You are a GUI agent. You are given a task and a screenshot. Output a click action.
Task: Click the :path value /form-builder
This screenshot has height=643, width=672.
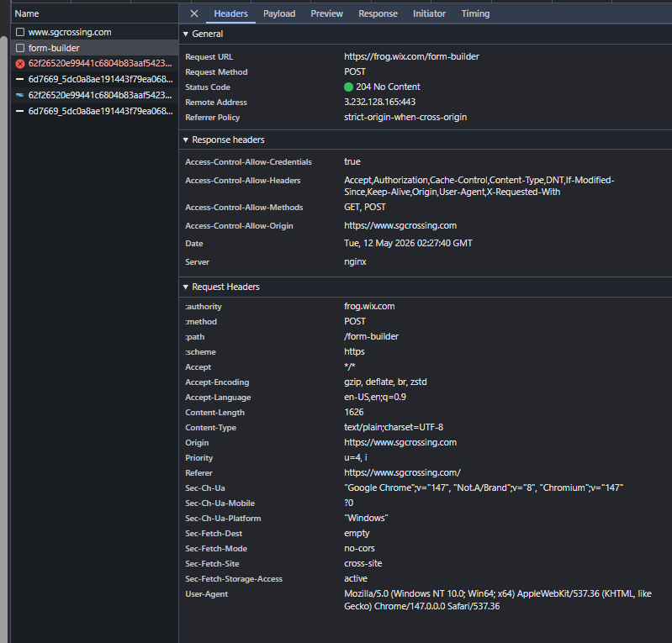click(x=371, y=337)
